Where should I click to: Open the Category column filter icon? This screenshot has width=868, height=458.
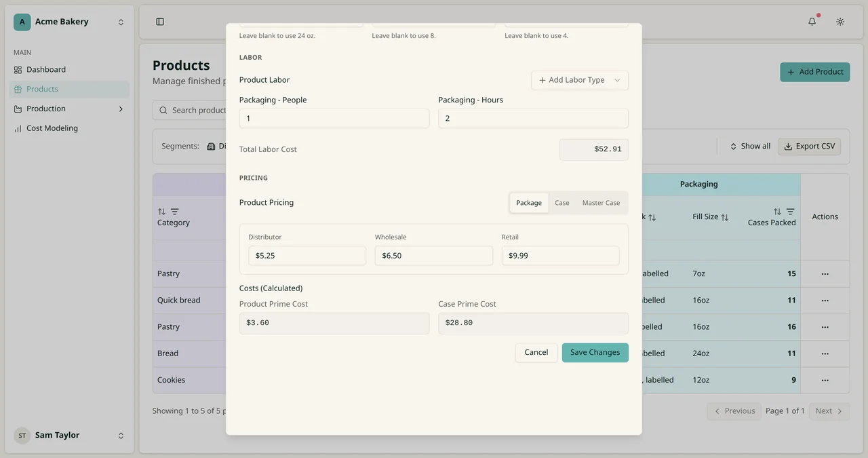coord(175,212)
